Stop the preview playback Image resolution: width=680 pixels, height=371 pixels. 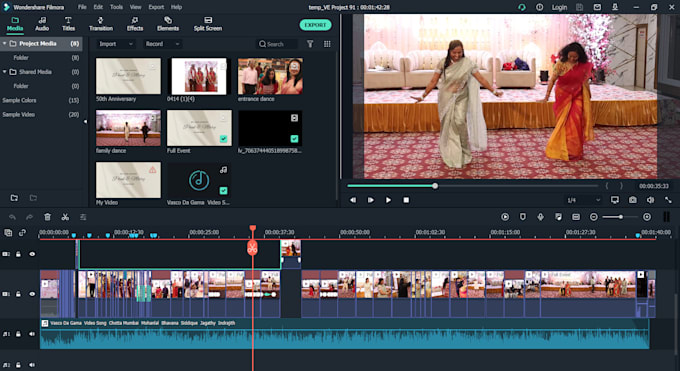click(406, 200)
